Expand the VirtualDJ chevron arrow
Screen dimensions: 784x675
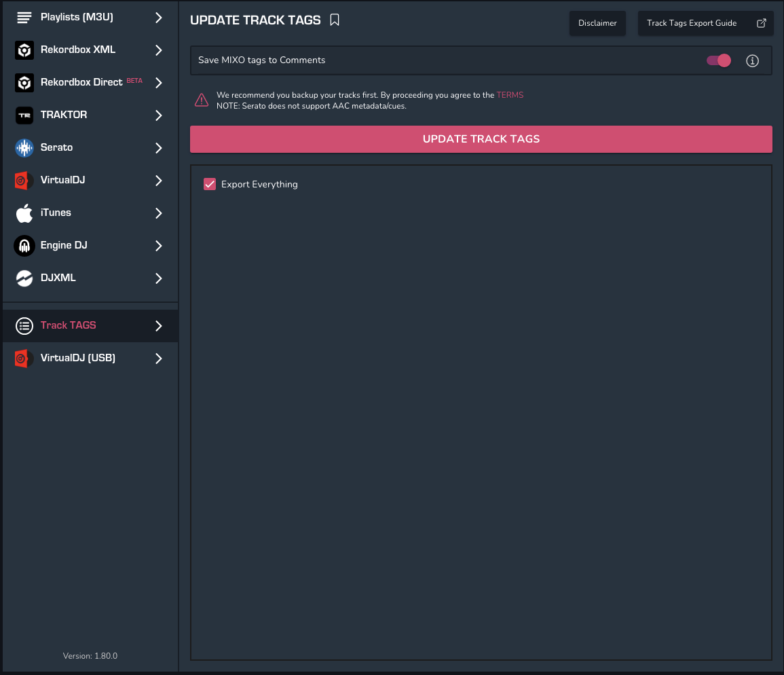[x=159, y=181]
